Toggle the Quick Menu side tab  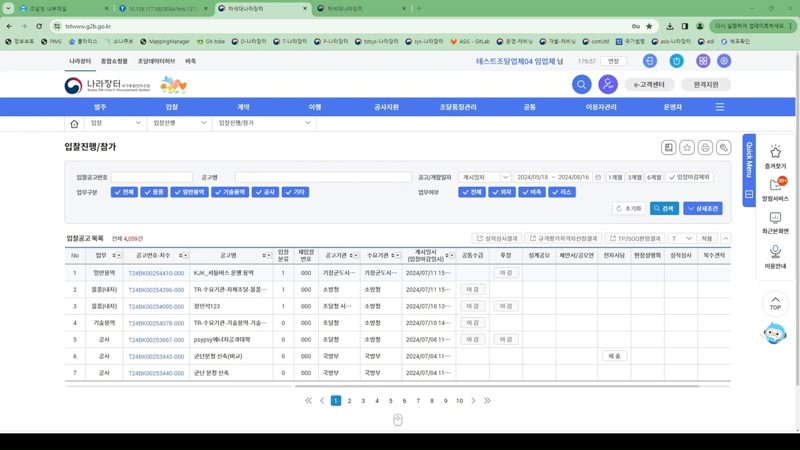click(x=749, y=170)
